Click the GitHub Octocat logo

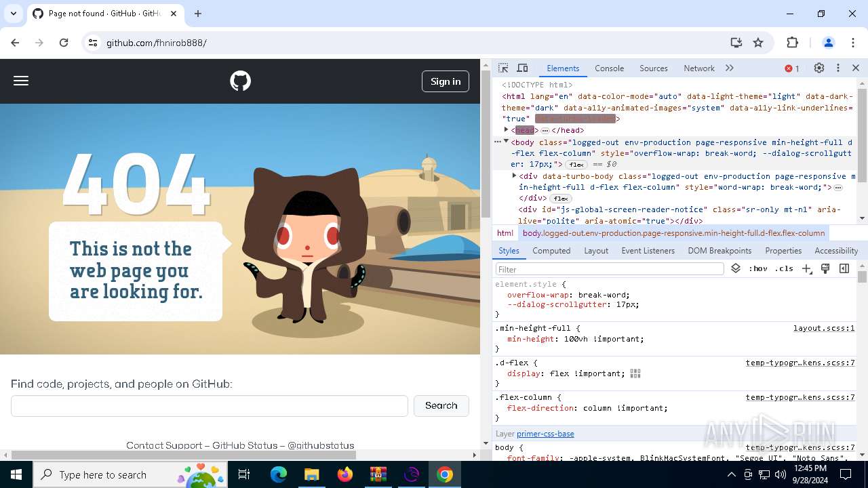(240, 81)
